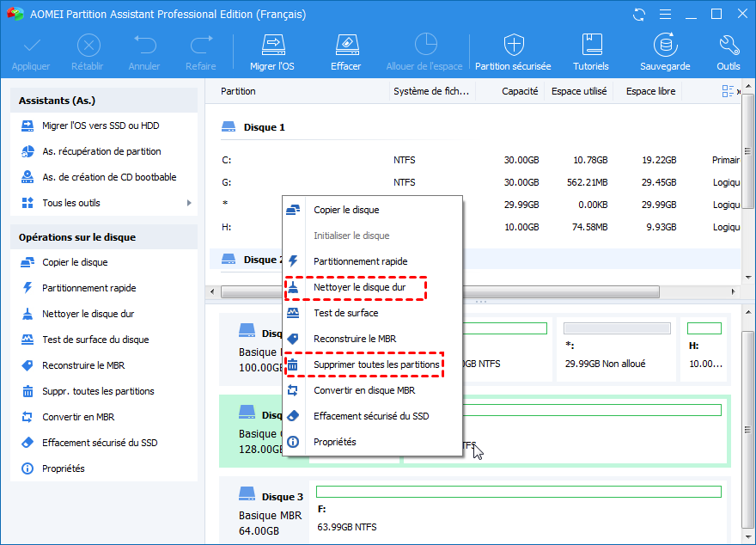Image resolution: width=756 pixels, height=545 pixels.
Task: Choose Partitionnement rapide in context menu
Action: [x=372, y=261]
